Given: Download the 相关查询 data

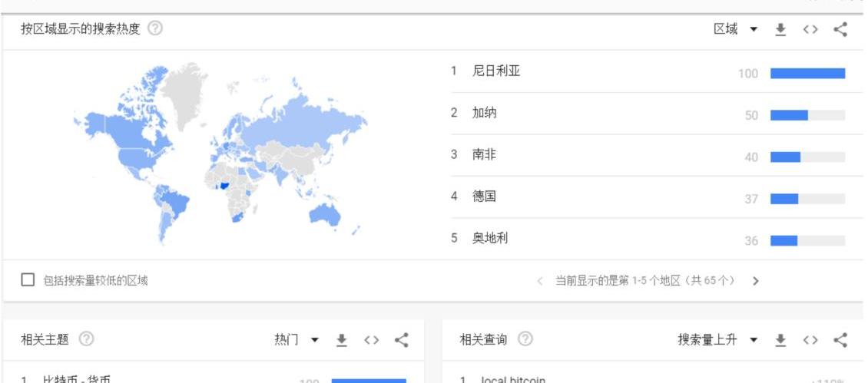Looking at the screenshot, I should pyautogui.click(x=780, y=339).
